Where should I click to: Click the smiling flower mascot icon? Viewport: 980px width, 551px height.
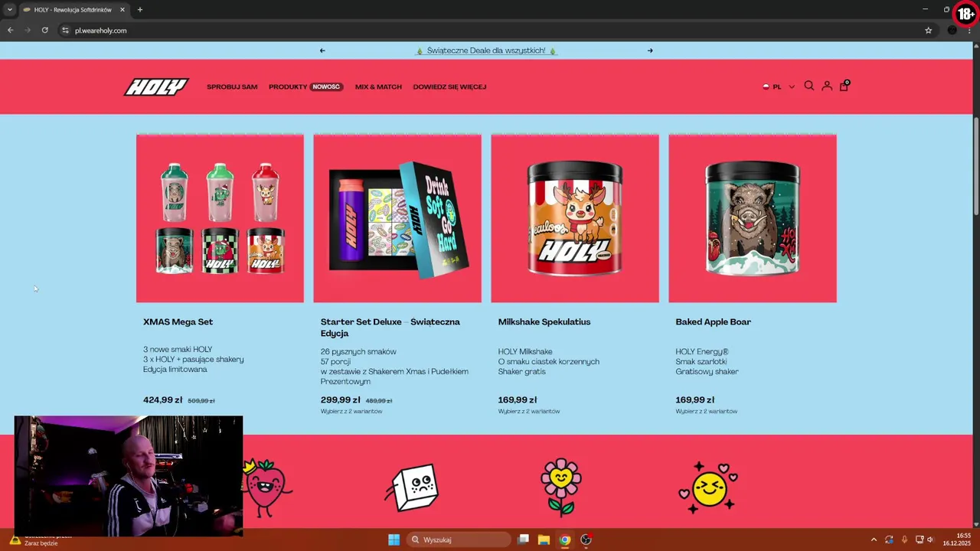pos(561,487)
